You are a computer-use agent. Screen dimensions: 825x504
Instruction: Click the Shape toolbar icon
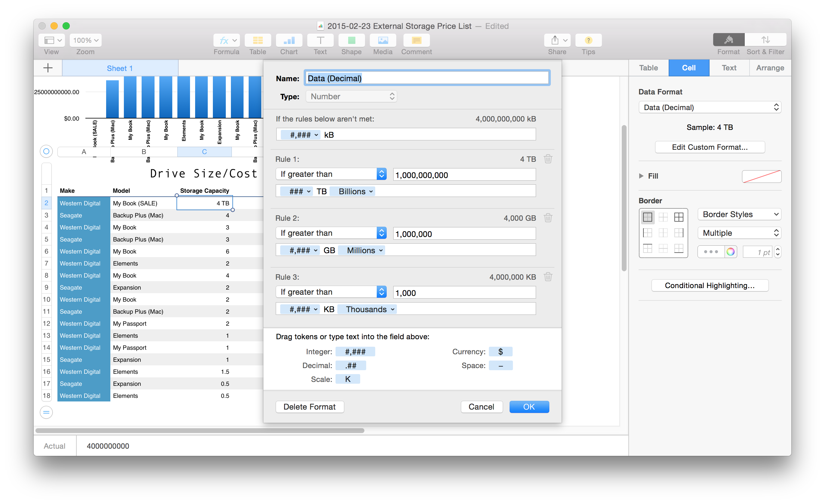tap(351, 41)
